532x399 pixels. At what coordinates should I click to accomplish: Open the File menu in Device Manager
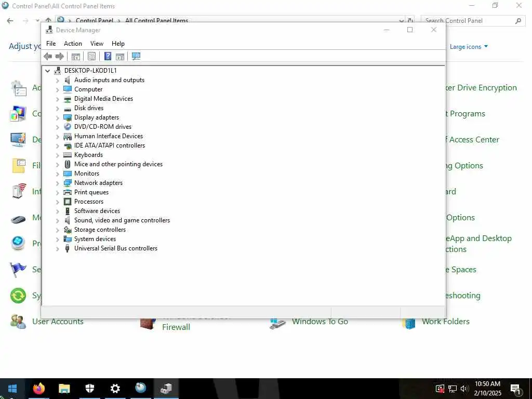click(x=51, y=44)
